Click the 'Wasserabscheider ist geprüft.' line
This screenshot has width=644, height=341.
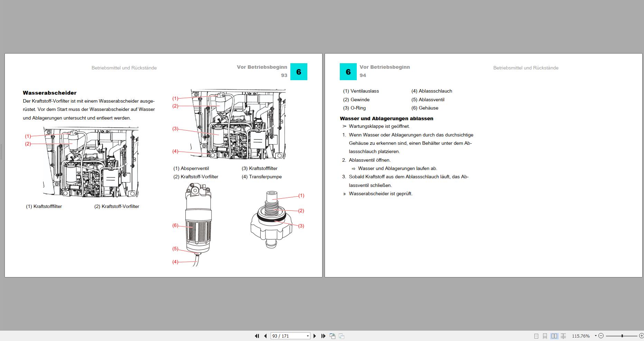381,193
